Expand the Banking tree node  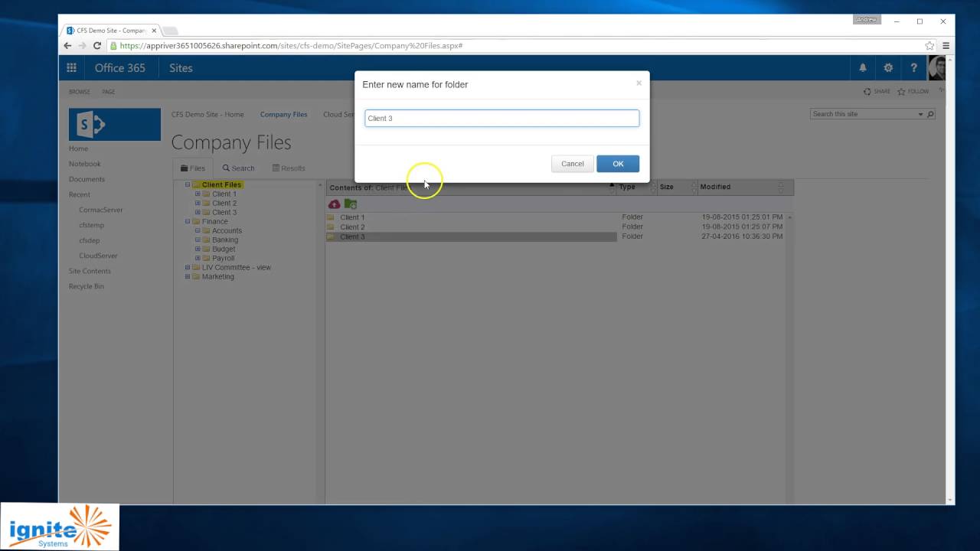(x=198, y=240)
